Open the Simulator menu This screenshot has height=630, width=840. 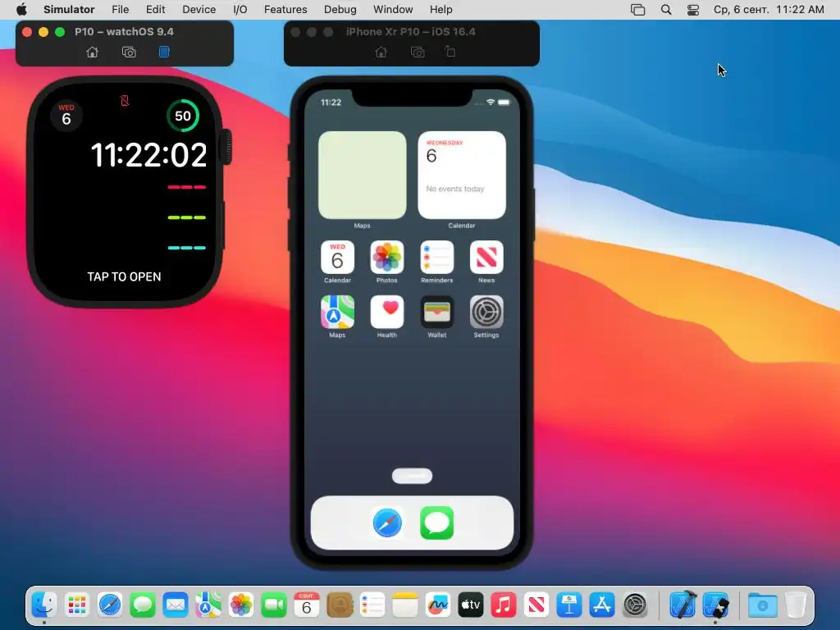pos(69,10)
